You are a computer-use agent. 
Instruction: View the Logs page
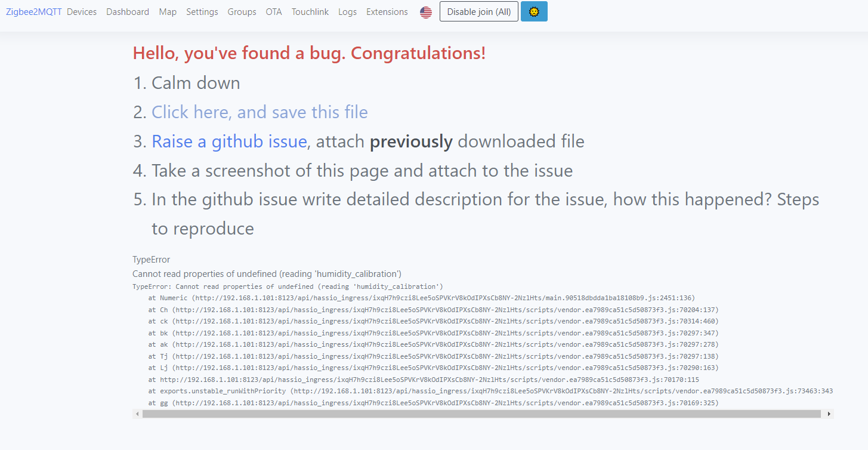click(x=347, y=11)
